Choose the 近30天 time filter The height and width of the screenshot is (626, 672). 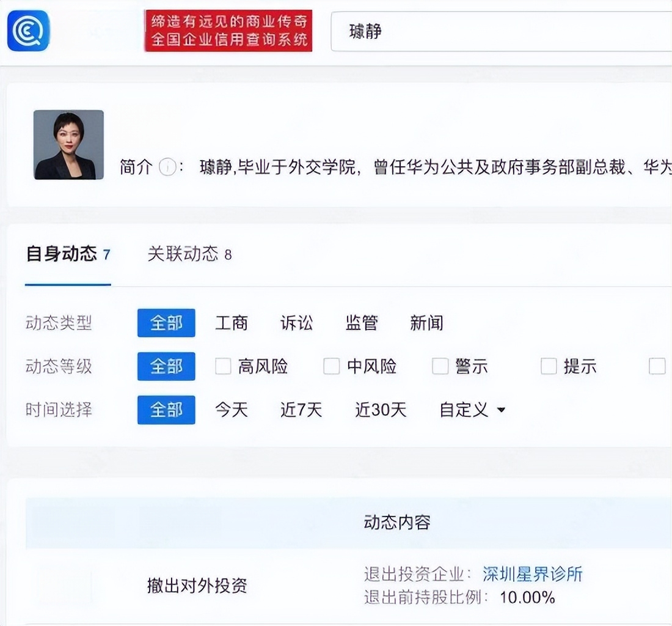pyautogui.click(x=381, y=410)
